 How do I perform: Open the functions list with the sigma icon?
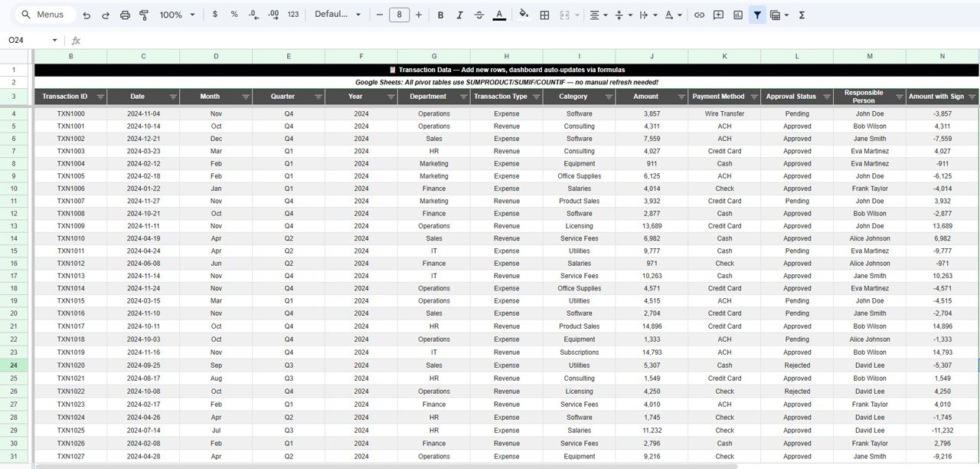[801, 15]
